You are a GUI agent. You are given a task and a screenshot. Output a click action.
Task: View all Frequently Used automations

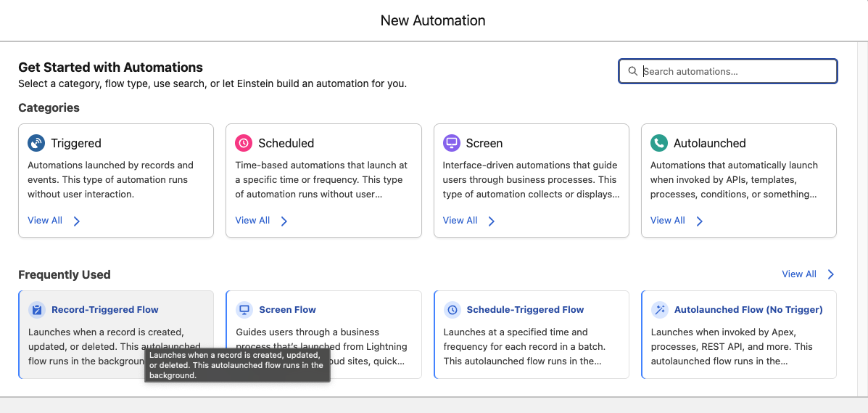pos(799,274)
